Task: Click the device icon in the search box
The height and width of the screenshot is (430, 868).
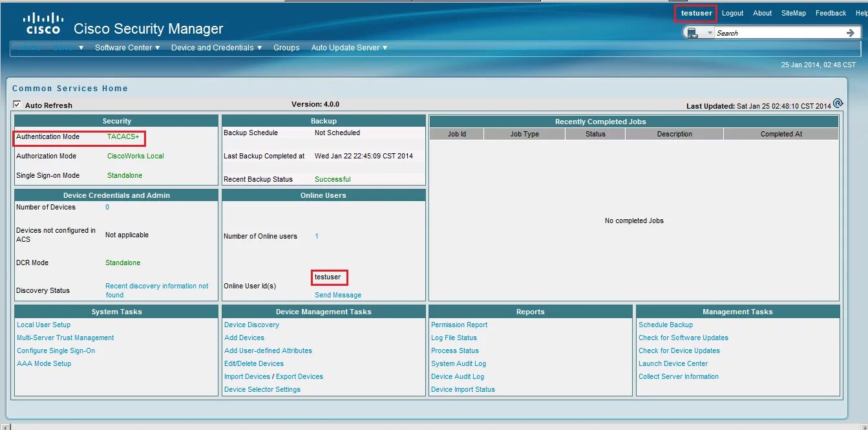Action: click(x=693, y=33)
